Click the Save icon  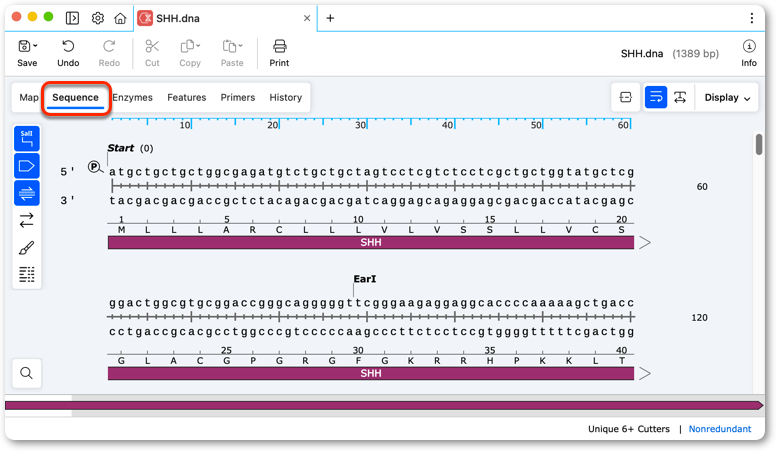tap(24, 46)
